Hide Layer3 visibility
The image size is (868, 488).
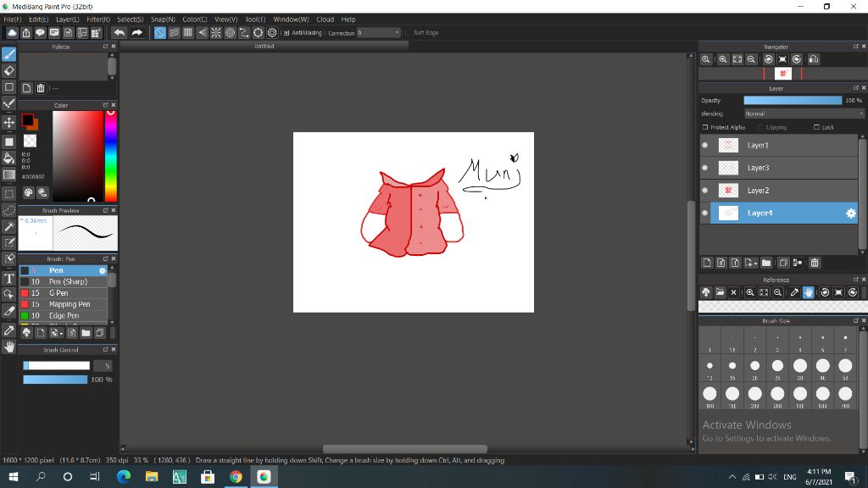click(x=705, y=168)
